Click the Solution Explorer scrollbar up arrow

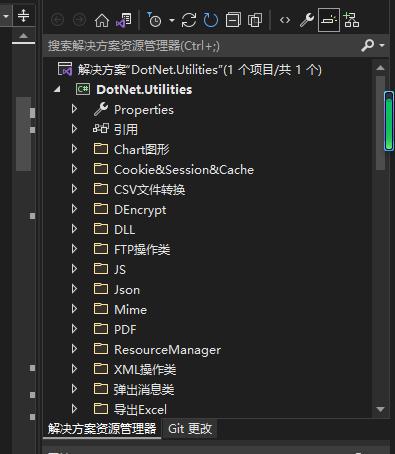pos(380,68)
